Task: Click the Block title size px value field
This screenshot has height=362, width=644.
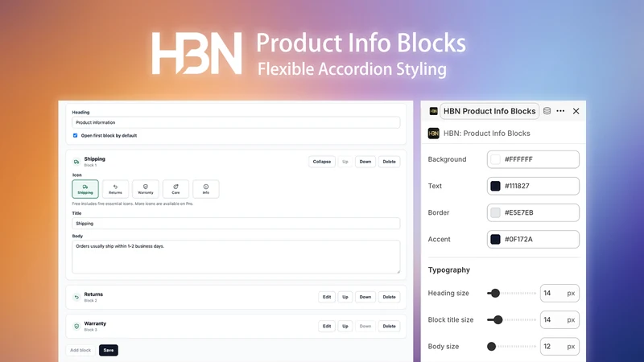Action: coord(559,319)
